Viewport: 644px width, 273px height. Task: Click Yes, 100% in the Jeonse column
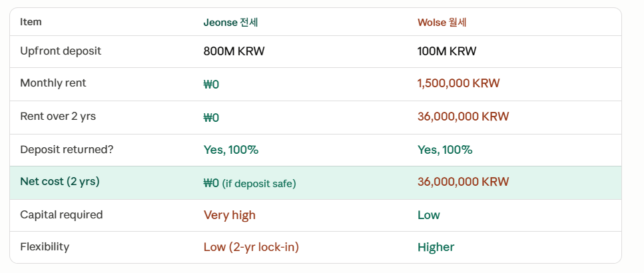click(x=231, y=150)
